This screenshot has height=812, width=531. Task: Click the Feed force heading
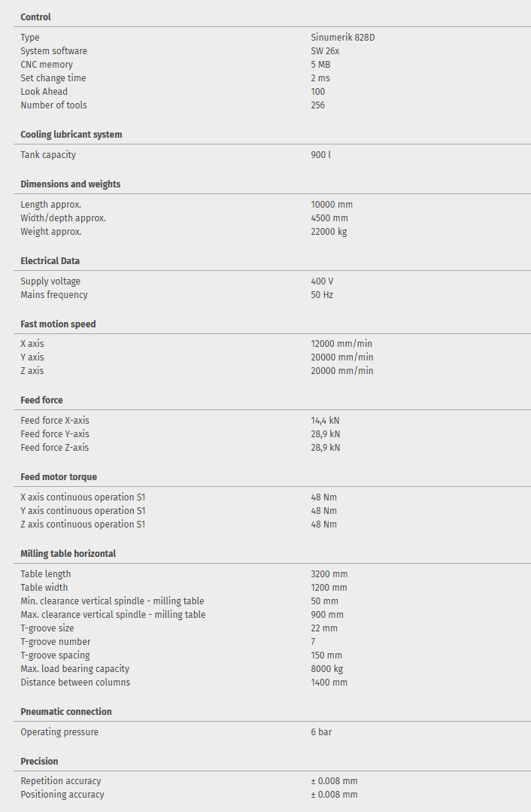coord(41,400)
